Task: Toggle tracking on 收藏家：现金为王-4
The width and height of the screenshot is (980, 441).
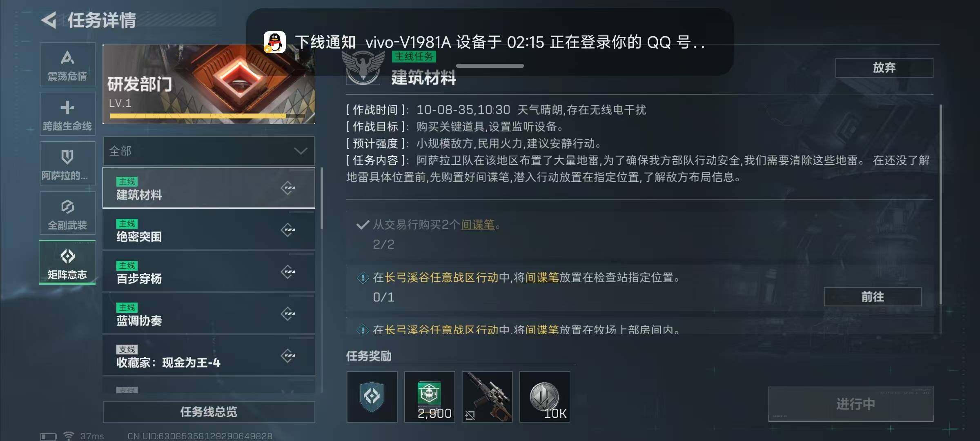Action: (x=288, y=356)
